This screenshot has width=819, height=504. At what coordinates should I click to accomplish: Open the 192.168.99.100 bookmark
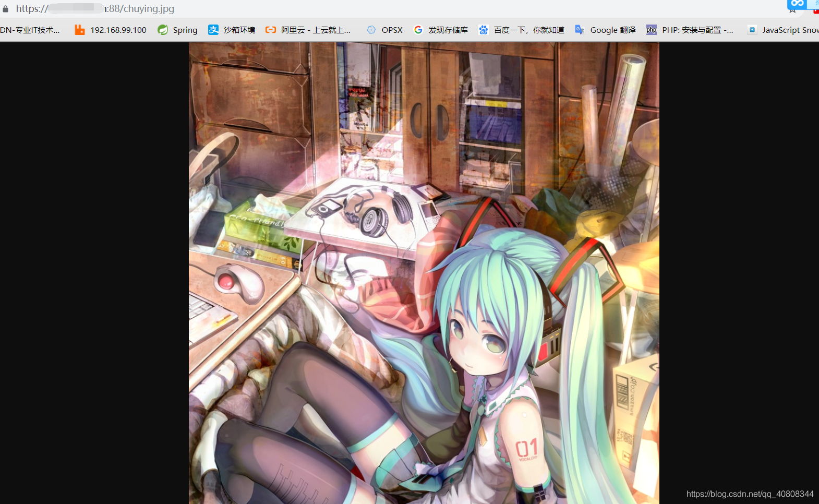[118, 30]
